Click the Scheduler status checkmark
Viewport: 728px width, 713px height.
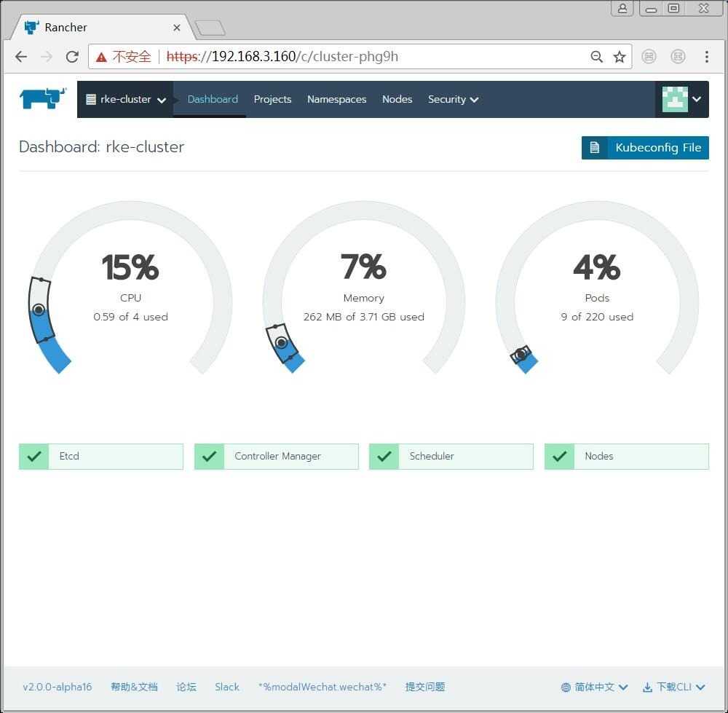384,456
